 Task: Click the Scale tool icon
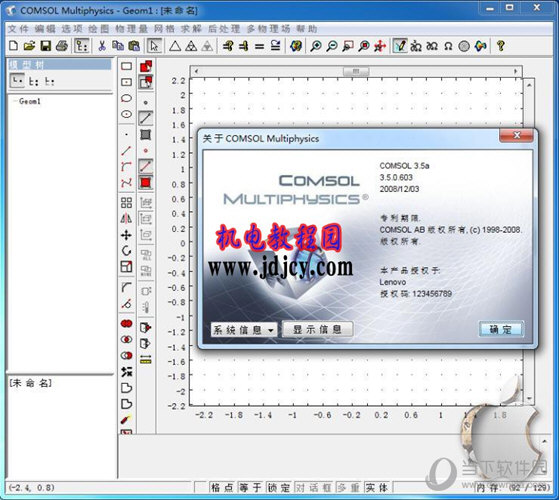127,267
